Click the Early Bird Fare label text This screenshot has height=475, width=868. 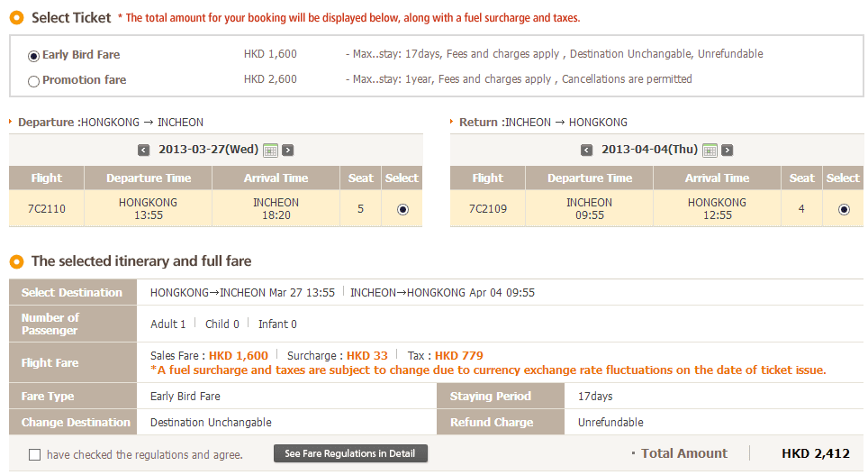click(81, 54)
